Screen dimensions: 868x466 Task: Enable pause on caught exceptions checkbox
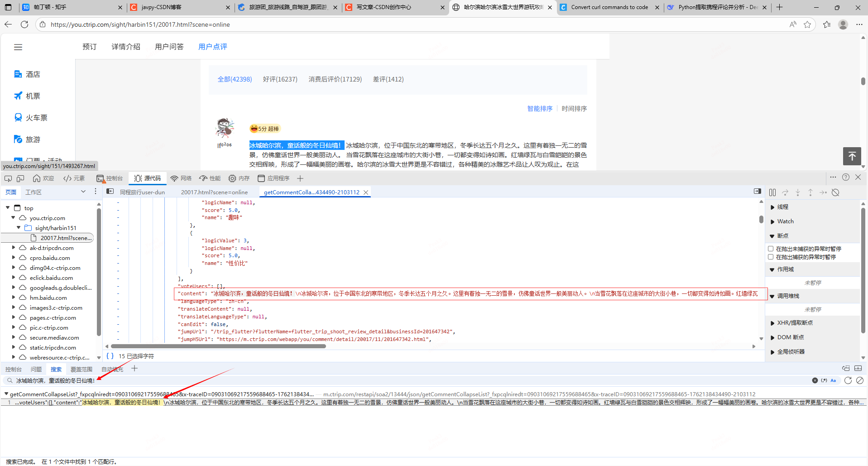pos(771,257)
